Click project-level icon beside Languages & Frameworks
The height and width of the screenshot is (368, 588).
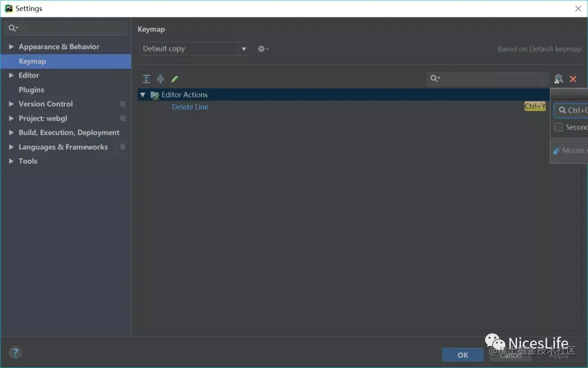[x=122, y=147]
